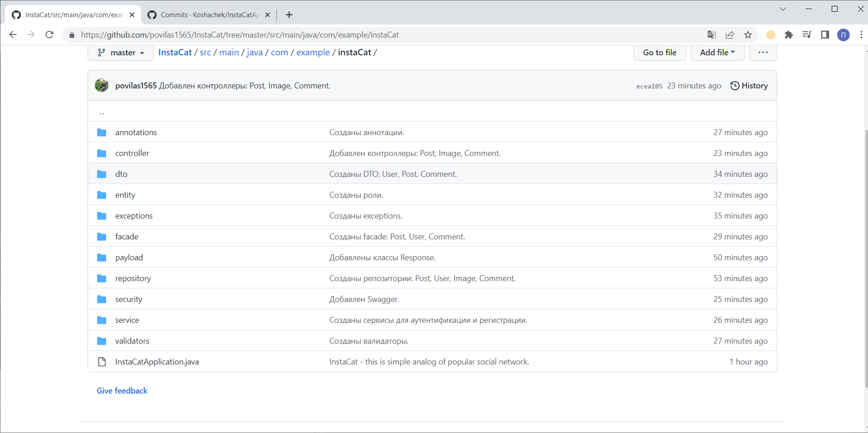Viewport: 868px width, 433px height.
Task: Open the povilas1565 author link
Action: coord(136,86)
